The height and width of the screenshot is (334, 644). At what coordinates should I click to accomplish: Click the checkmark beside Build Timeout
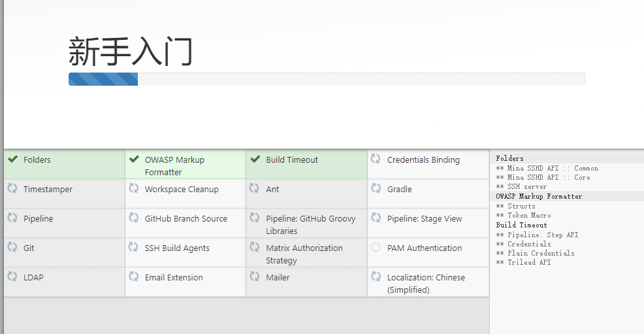(x=255, y=159)
